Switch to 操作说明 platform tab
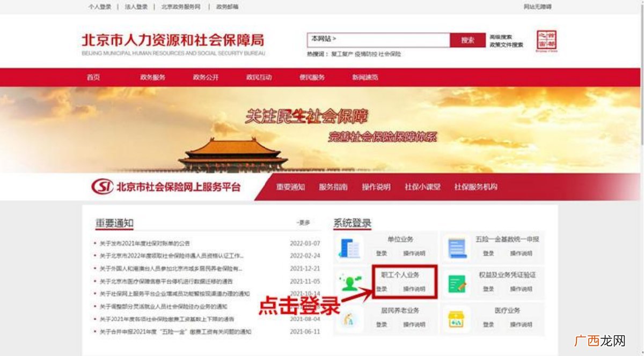This screenshot has height=356, width=644. (376, 187)
